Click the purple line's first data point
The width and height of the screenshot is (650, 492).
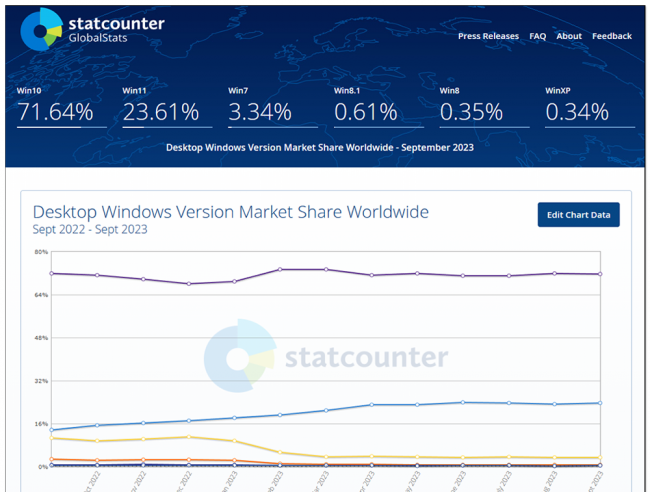51,273
